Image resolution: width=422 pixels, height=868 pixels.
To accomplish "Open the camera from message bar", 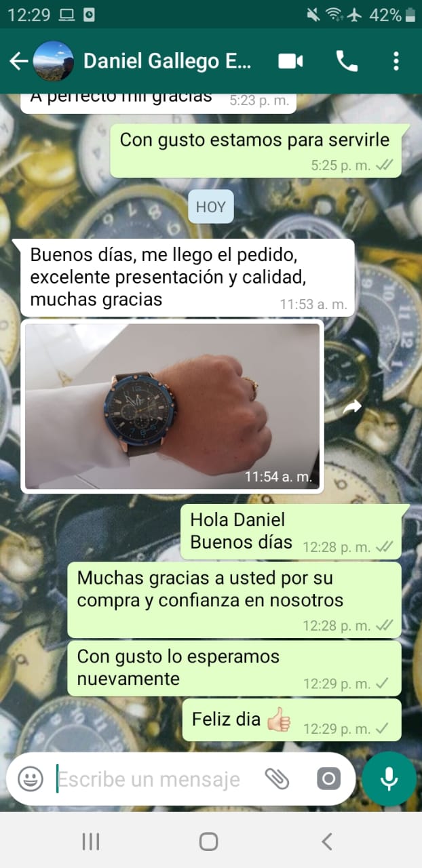I will click(328, 779).
